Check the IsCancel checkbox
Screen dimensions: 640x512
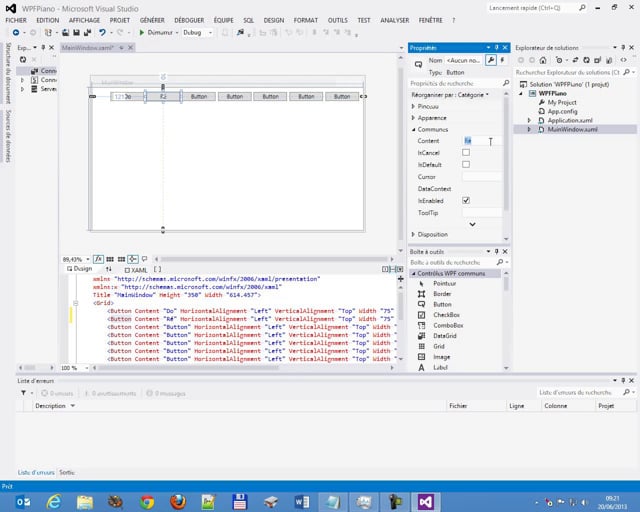coord(466,152)
